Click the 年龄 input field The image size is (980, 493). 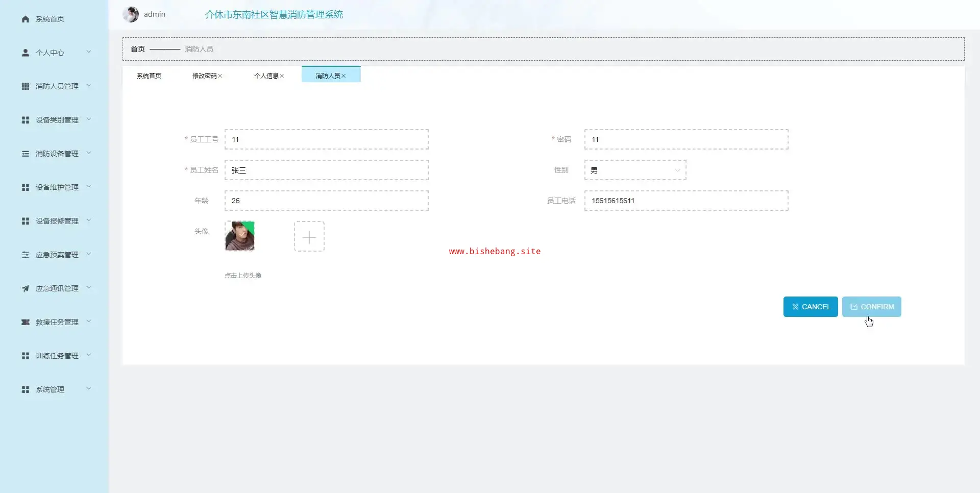[x=327, y=201]
